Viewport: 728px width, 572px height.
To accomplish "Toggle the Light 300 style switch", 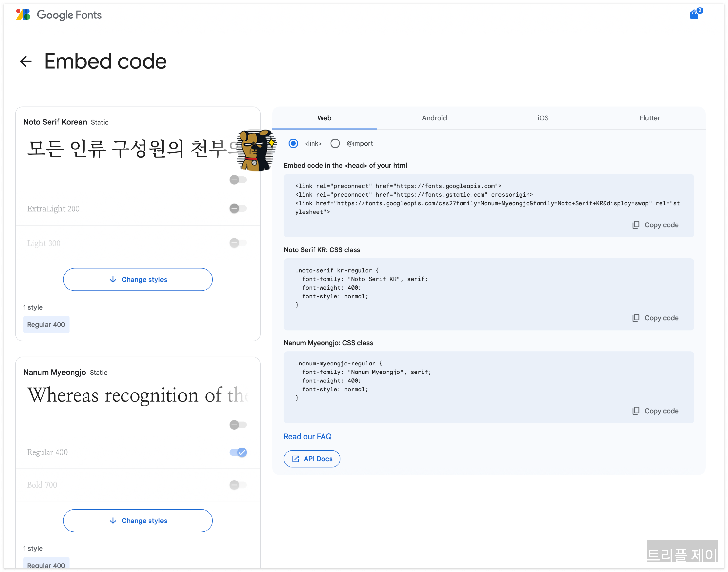I will tap(238, 243).
